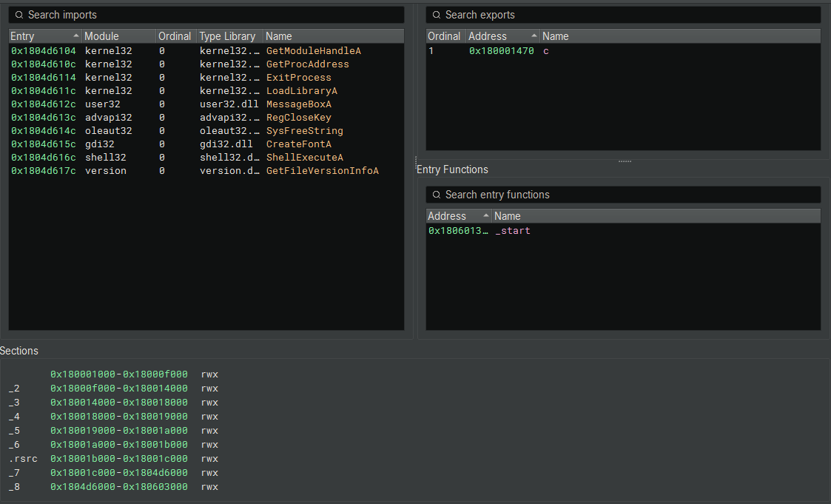Sort exports by the Name column header
Image resolution: width=831 pixels, height=504 pixels.
[555, 36]
